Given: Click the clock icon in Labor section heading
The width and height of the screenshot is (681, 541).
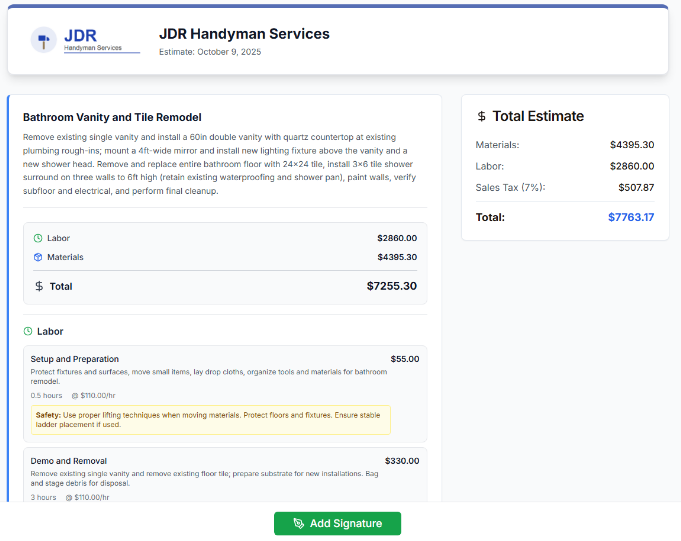Looking at the screenshot, I should tap(28, 331).
